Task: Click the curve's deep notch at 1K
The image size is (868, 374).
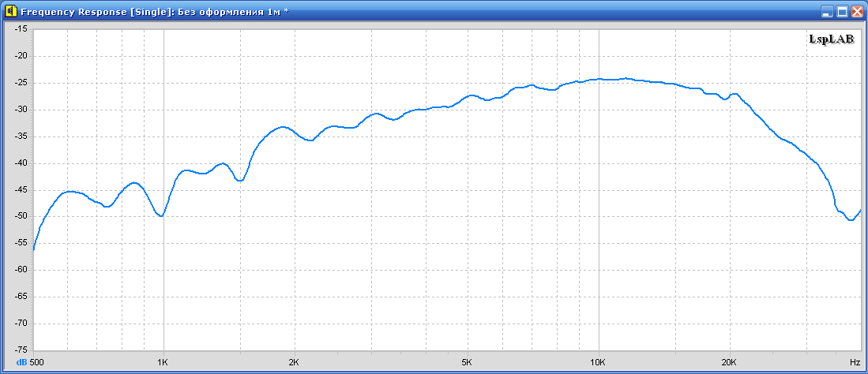Action: tap(160, 215)
